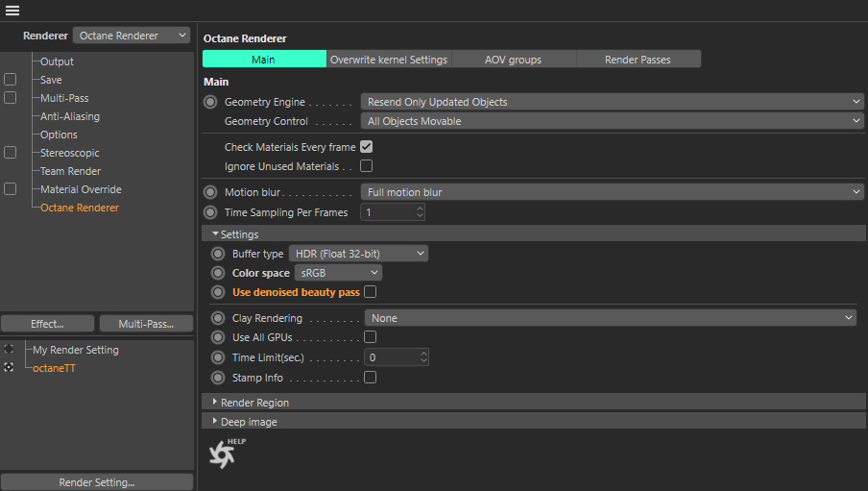Click animation dot beside Geometry Engine
The height and width of the screenshot is (491, 868).
(x=210, y=102)
